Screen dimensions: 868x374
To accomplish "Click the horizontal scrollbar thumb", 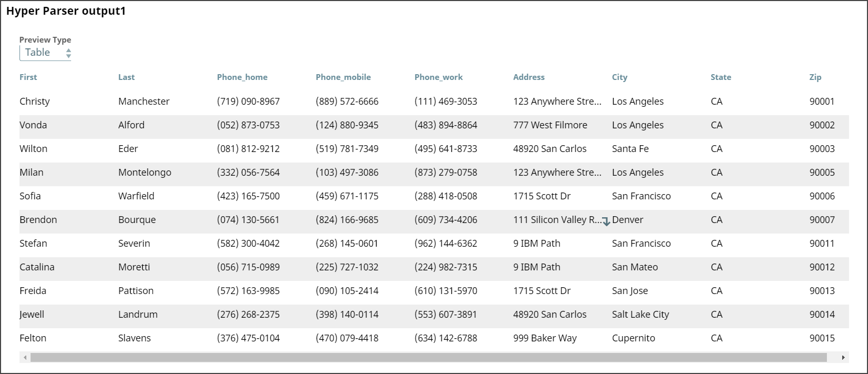I will pos(428,358).
